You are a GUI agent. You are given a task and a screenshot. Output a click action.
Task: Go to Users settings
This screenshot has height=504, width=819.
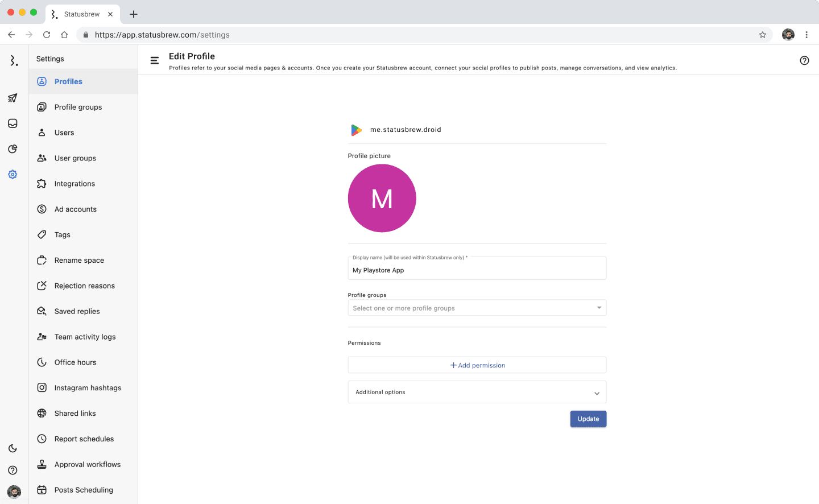coord(84,133)
